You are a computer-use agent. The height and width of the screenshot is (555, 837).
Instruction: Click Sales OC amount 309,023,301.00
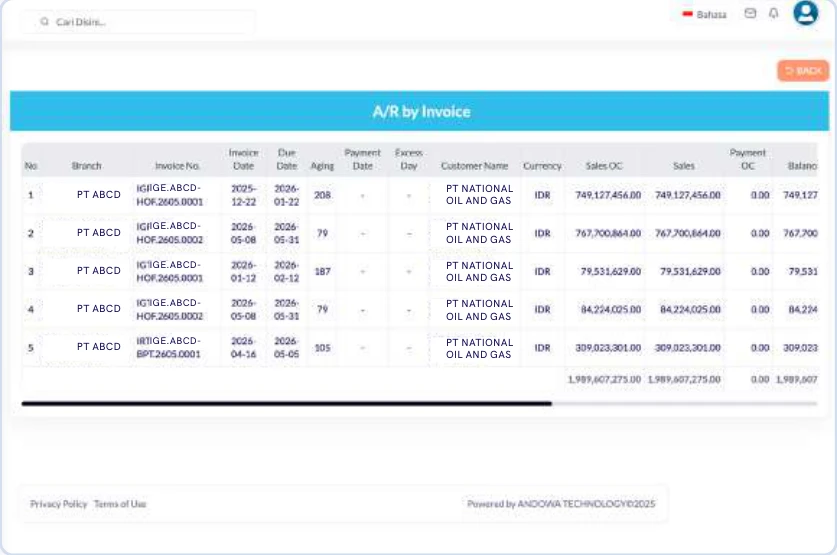[608, 348]
